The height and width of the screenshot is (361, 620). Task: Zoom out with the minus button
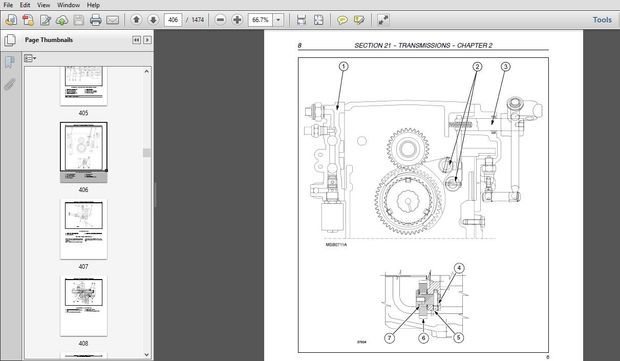[221, 20]
